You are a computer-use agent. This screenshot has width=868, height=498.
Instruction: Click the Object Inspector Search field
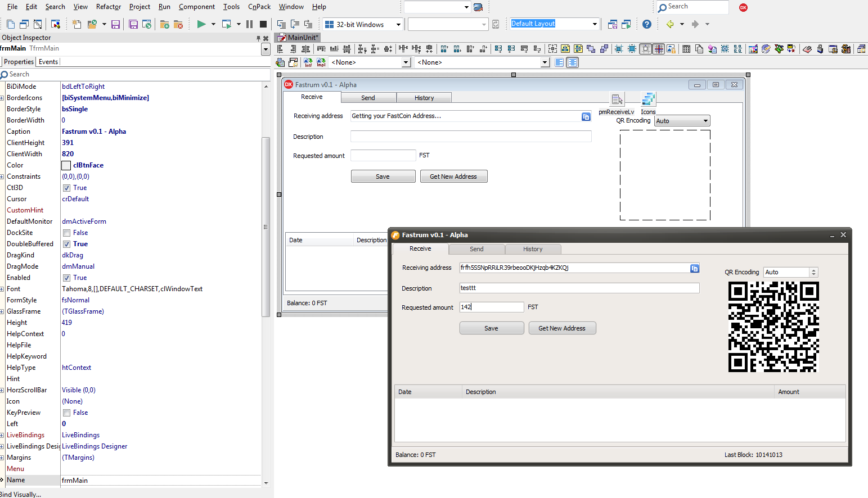coord(135,74)
